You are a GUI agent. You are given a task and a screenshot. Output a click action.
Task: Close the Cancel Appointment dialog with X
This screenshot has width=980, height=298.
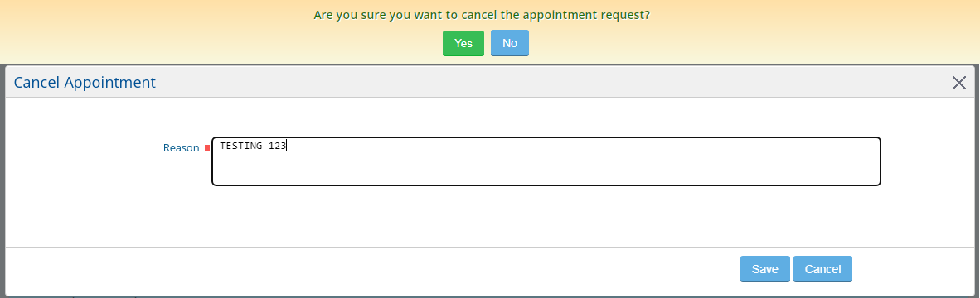[958, 82]
